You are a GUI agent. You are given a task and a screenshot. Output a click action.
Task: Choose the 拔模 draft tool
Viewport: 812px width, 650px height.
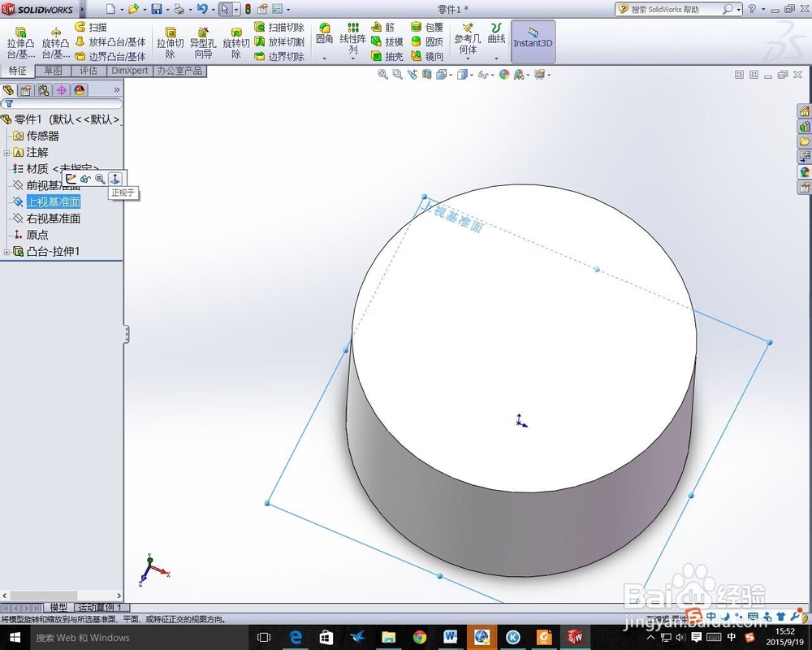387,41
